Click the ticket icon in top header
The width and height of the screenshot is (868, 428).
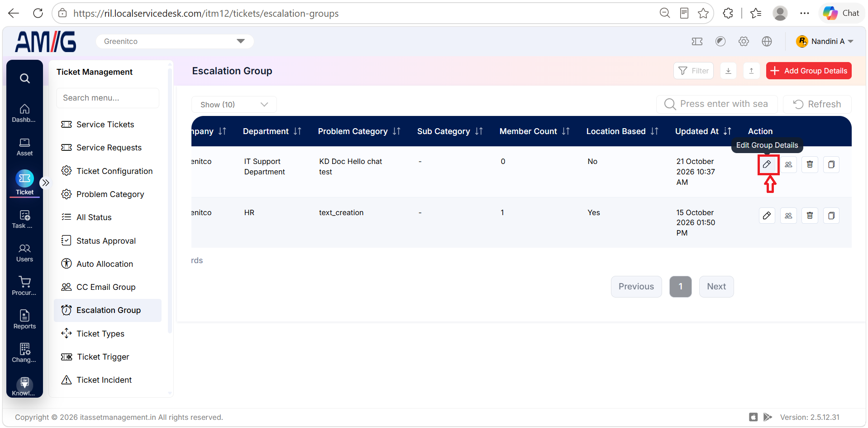pyautogui.click(x=697, y=41)
